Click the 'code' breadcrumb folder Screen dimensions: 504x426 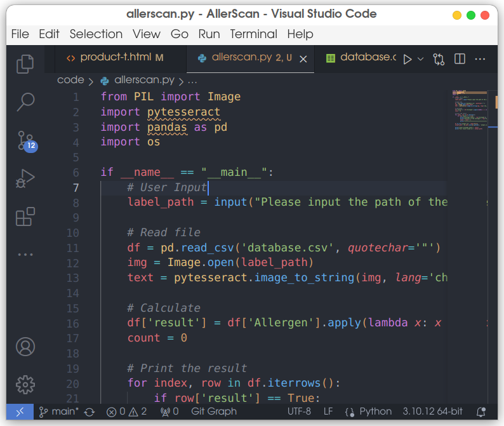tap(70, 80)
